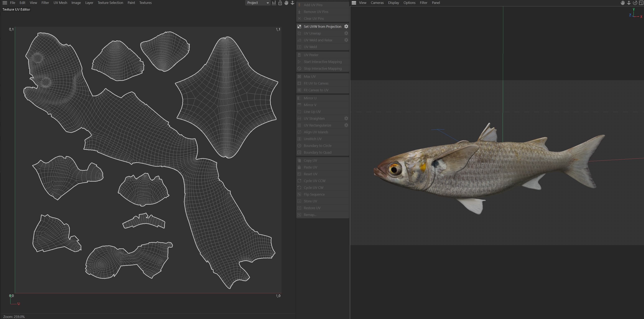Click the fish's eye in 3D viewport

pyautogui.click(x=394, y=169)
